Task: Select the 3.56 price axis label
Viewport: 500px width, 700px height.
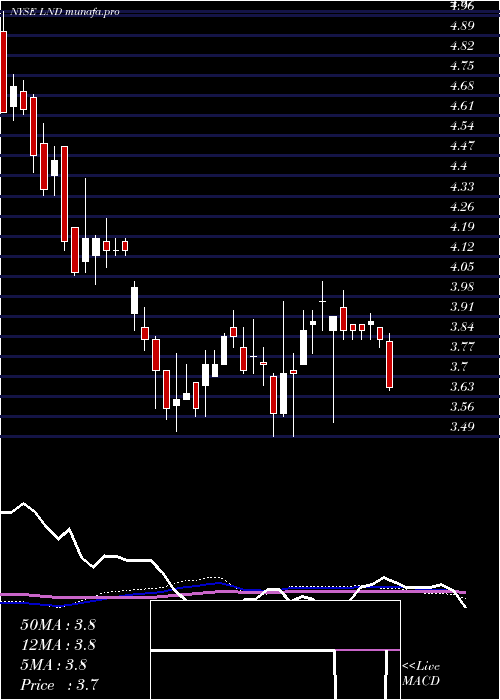Action: tap(462, 407)
